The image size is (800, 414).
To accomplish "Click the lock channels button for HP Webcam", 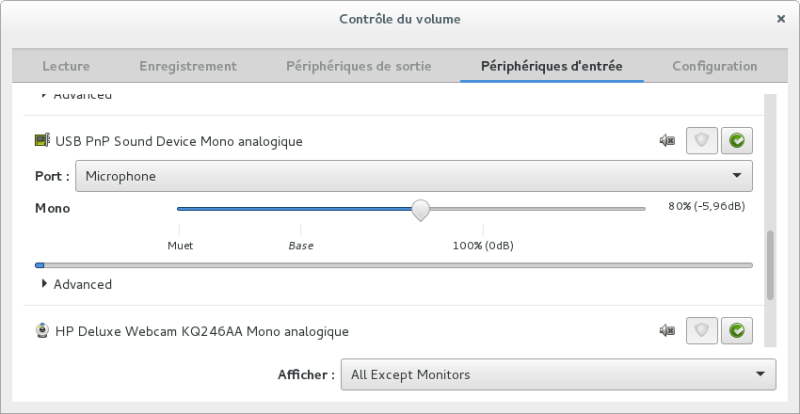I will pyautogui.click(x=702, y=330).
